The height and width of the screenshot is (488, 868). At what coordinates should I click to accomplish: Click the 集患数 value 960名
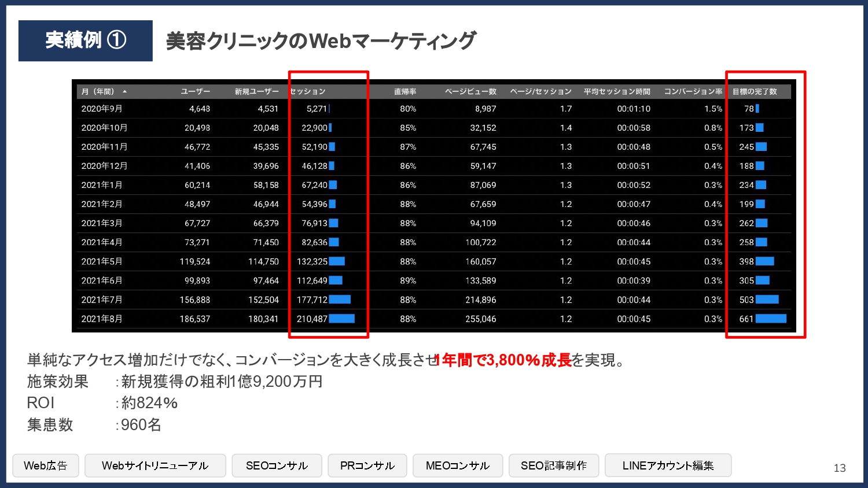pyautogui.click(x=141, y=425)
